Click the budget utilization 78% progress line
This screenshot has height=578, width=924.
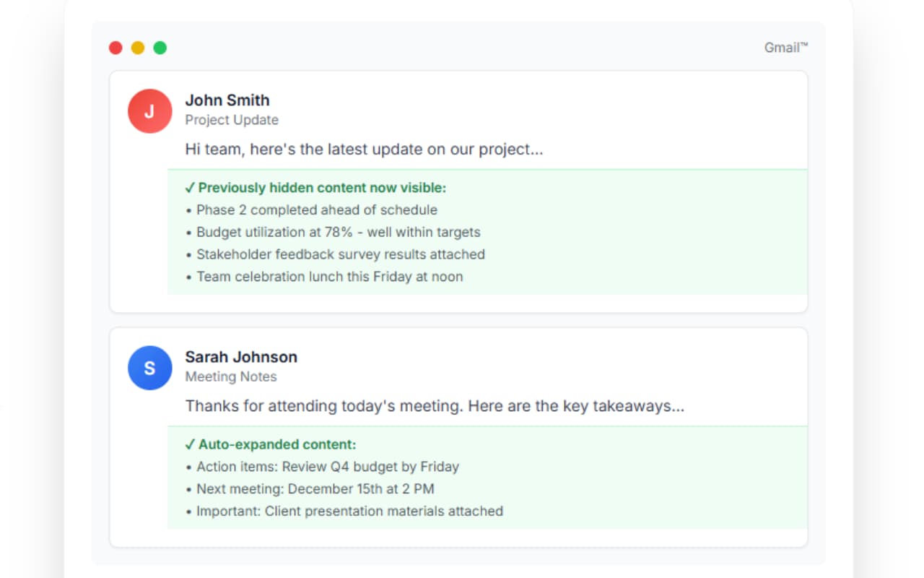337,232
